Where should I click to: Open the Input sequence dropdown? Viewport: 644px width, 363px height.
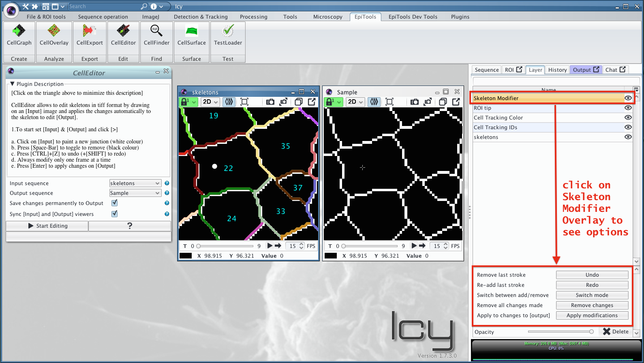135,184
